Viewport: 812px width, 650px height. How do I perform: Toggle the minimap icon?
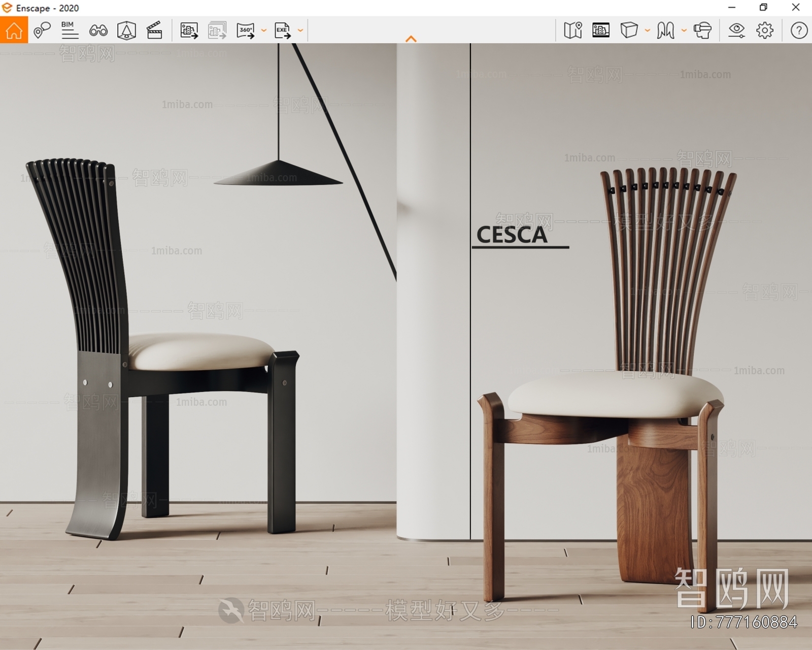click(573, 30)
